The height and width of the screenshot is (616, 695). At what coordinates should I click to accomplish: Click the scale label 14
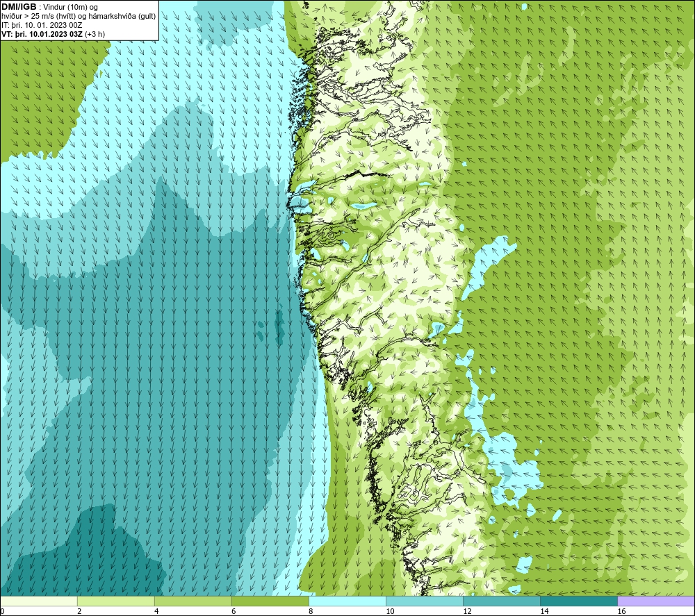(x=544, y=612)
